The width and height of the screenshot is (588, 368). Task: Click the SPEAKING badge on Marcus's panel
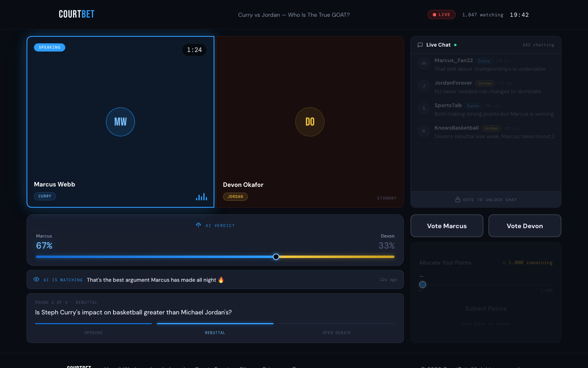[x=49, y=47]
